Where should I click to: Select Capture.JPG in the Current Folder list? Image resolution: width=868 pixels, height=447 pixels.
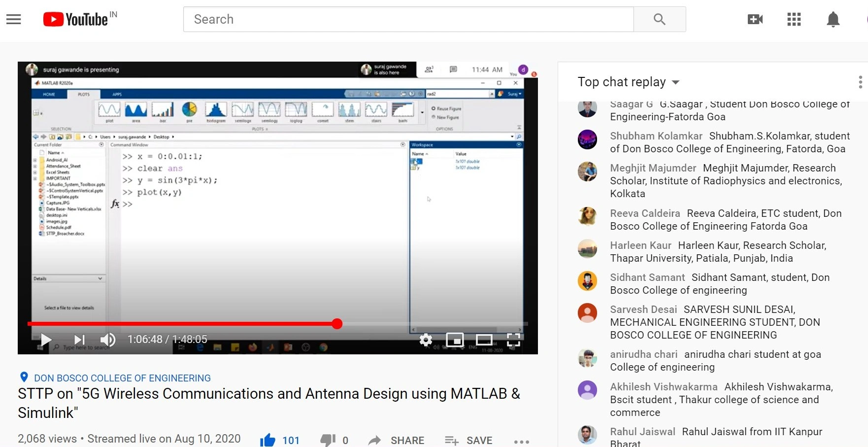coord(54,203)
